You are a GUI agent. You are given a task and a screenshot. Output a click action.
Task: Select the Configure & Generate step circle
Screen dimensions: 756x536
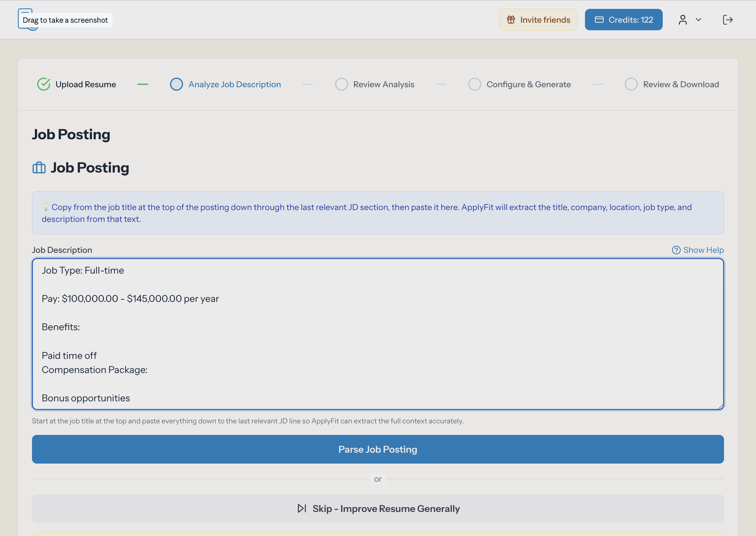(x=475, y=85)
